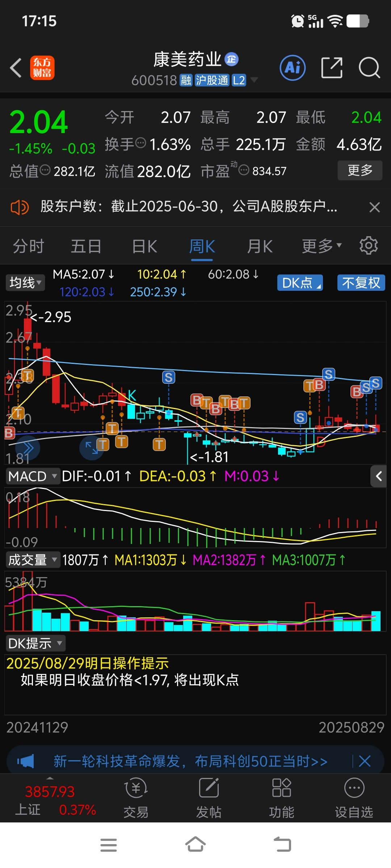
Task: Tap the MA1:1303万 volume value
Action: click(151, 560)
